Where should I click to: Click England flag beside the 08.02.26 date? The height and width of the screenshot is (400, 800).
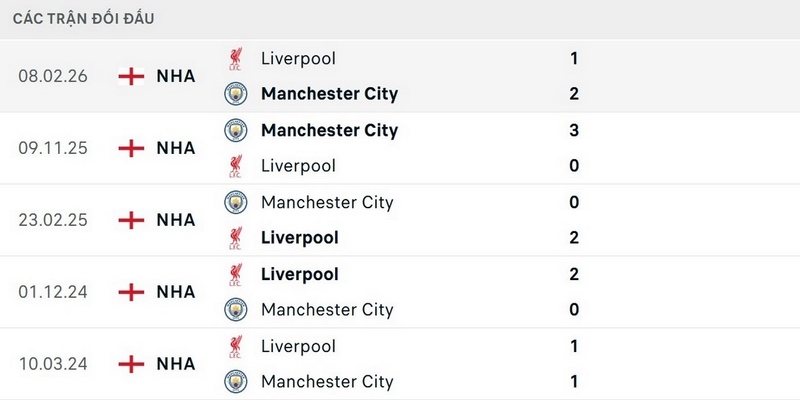point(131,76)
